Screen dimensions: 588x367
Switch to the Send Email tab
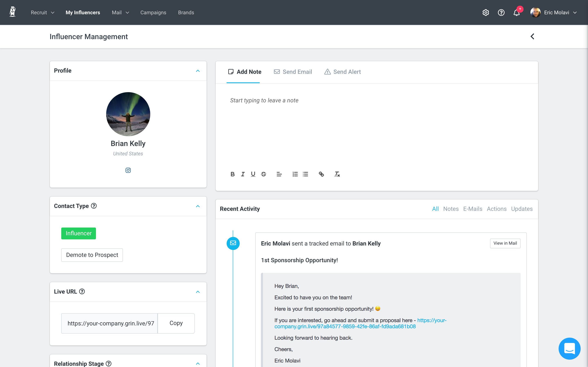pyautogui.click(x=293, y=72)
